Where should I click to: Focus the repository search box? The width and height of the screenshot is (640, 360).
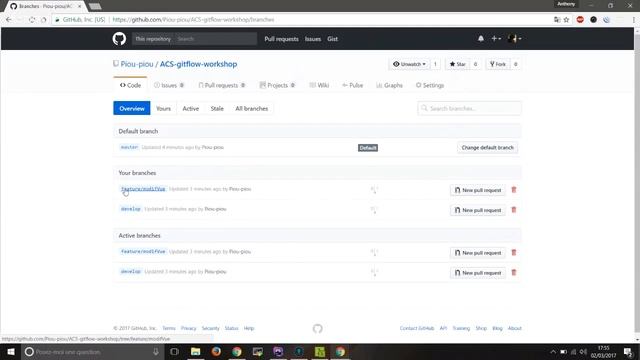216,39
